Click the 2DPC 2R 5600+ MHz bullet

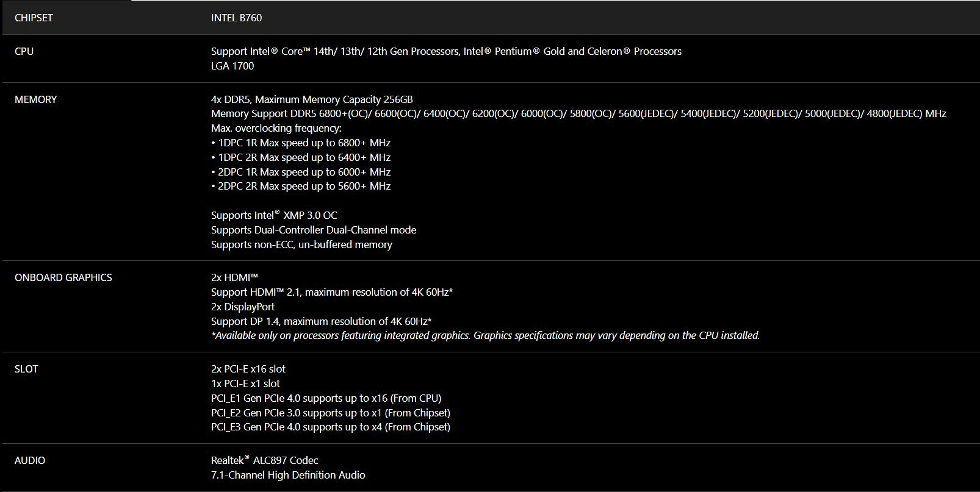coord(301,186)
